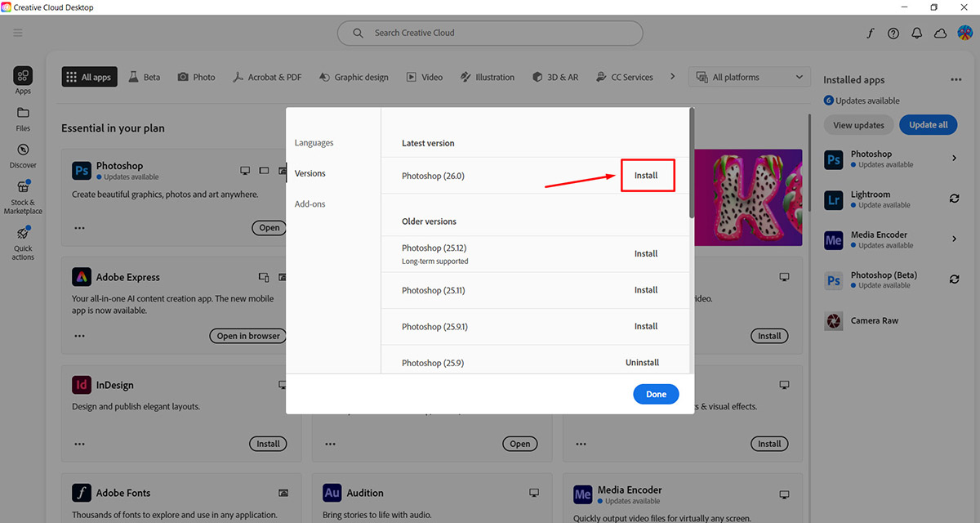
Task: Click the Audition app icon
Action: tap(332, 493)
